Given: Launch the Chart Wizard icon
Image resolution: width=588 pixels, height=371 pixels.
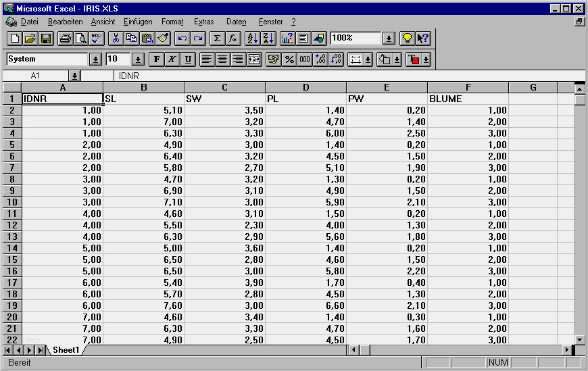Looking at the screenshot, I should 287,39.
